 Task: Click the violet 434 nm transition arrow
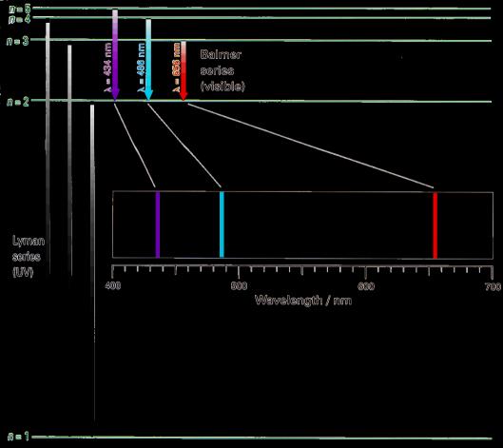tap(115, 54)
